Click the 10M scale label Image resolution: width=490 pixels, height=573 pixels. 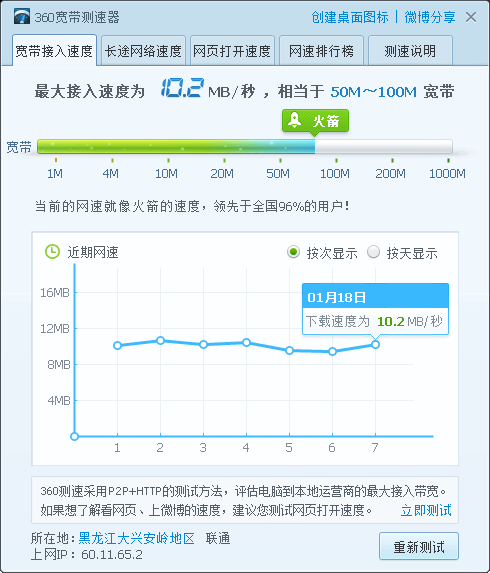click(x=167, y=173)
